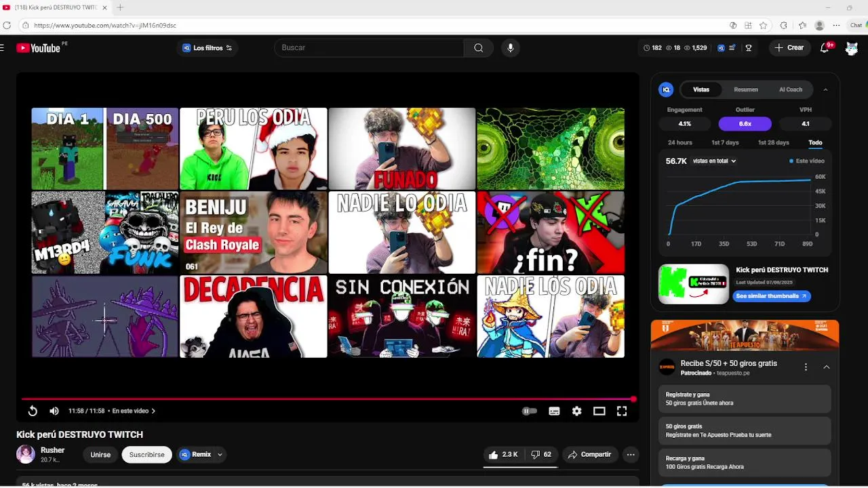Click the trophy icon in toolbar
The image size is (868, 488).
(749, 48)
